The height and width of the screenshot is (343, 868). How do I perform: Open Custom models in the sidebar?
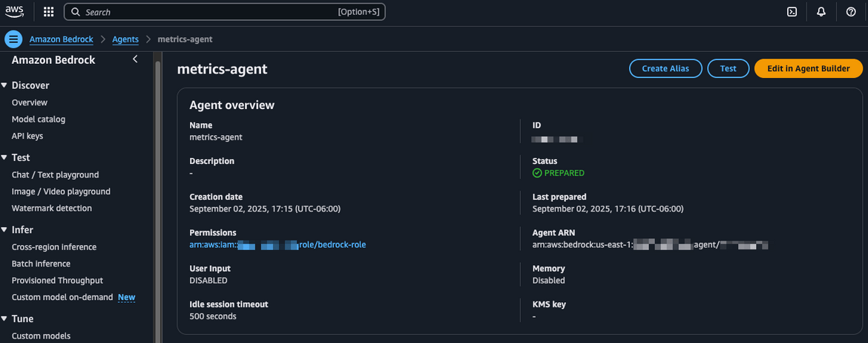tap(41, 336)
